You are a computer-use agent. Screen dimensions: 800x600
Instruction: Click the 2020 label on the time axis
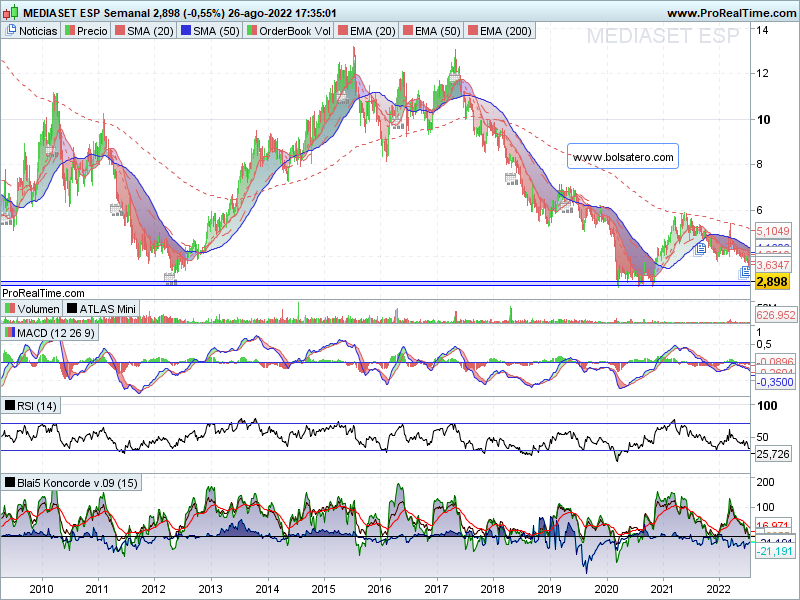click(607, 589)
